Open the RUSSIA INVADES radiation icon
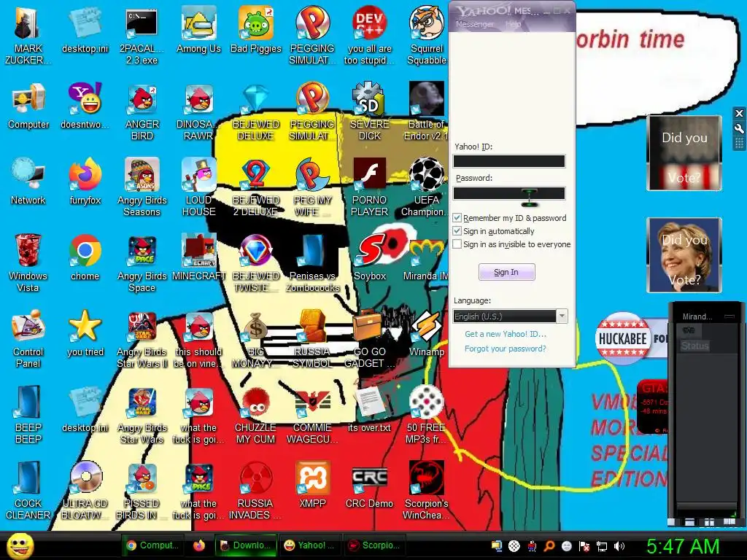747x560 pixels. coord(256,491)
